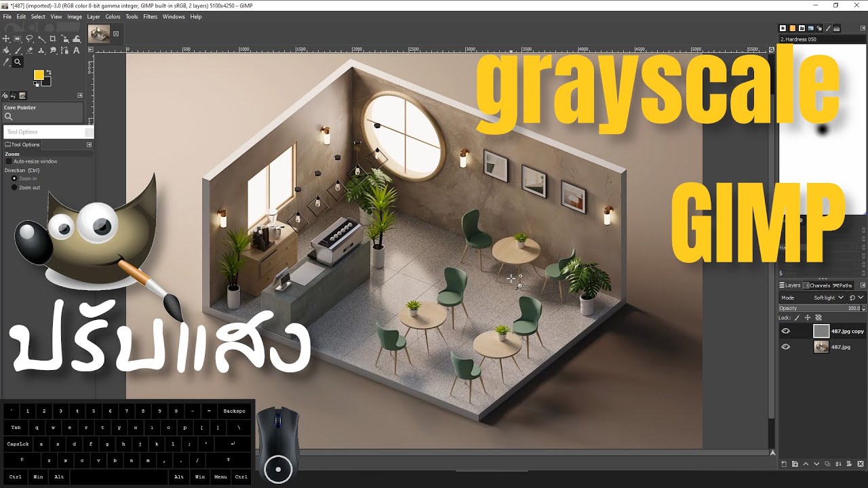Toggle lock alpha channel icon
868x488 pixels.
[x=818, y=317]
